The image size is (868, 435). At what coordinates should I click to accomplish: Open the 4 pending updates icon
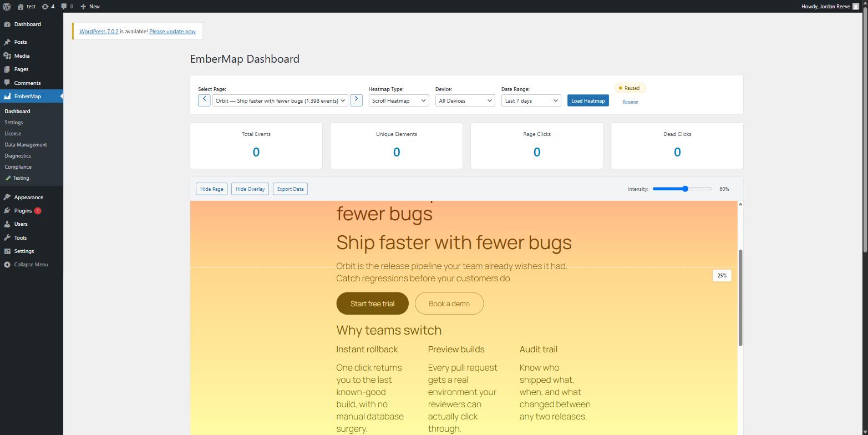45,7
